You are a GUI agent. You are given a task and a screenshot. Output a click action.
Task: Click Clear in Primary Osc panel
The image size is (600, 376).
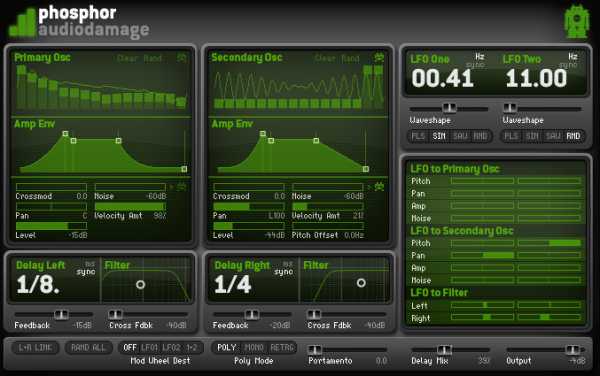pos(127,59)
